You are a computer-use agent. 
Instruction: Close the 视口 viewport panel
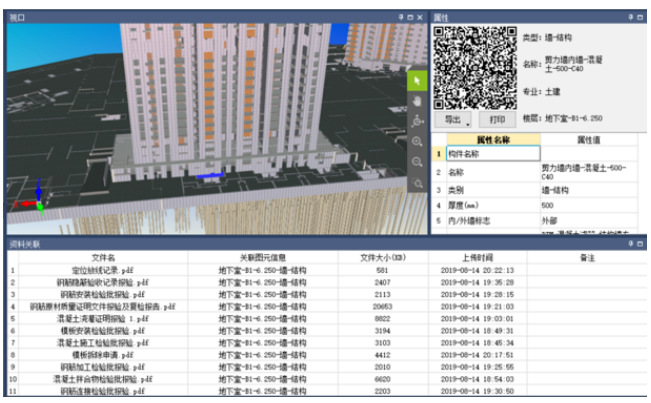click(420, 17)
